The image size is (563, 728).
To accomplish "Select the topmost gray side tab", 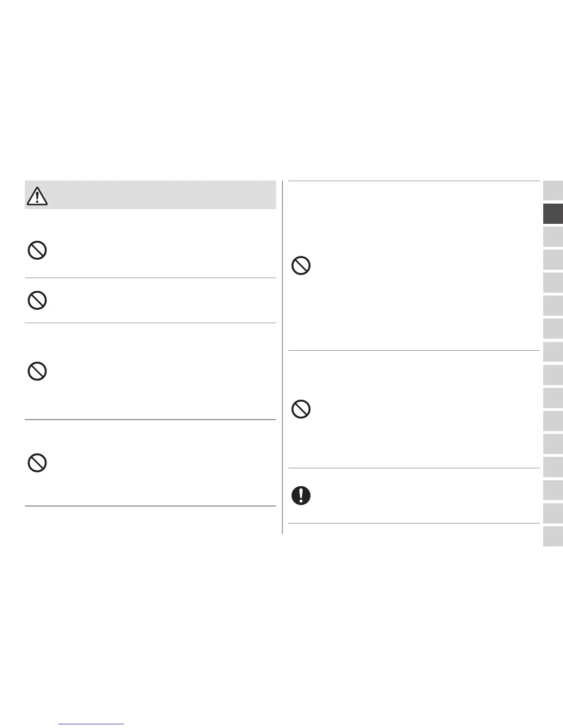I will tap(553, 191).
